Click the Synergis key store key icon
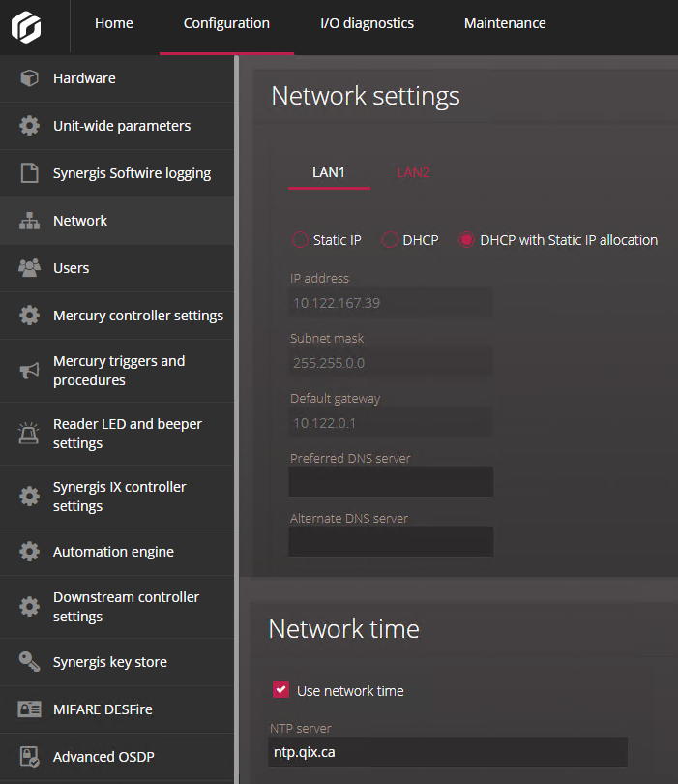The height and width of the screenshot is (784, 678). pyautogui.click(x=27, y=662)
